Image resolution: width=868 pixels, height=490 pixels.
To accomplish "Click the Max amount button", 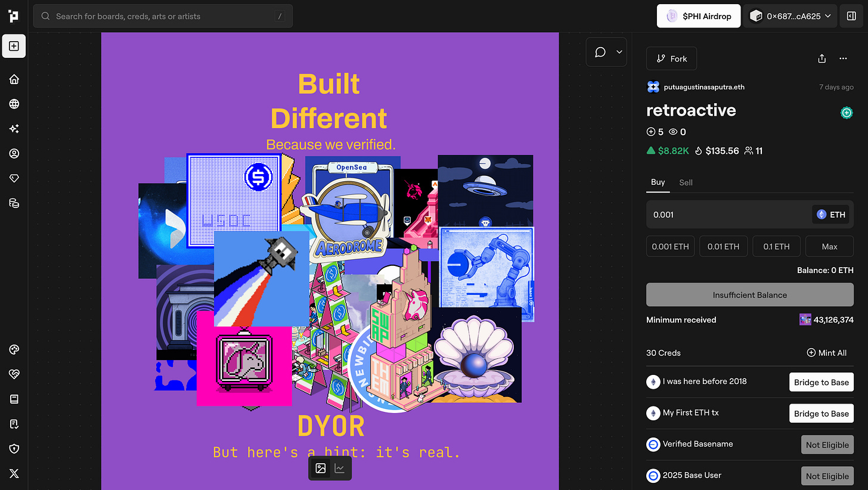I will 829,246.
